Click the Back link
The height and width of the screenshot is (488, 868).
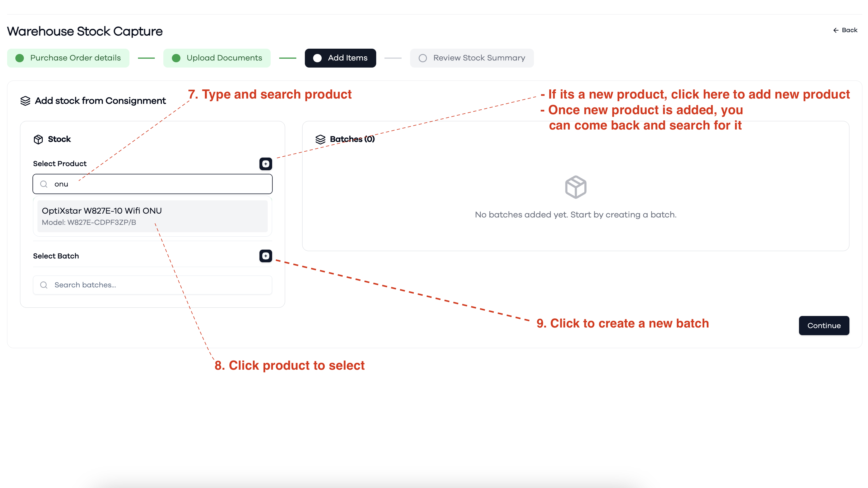pos(845,30)
